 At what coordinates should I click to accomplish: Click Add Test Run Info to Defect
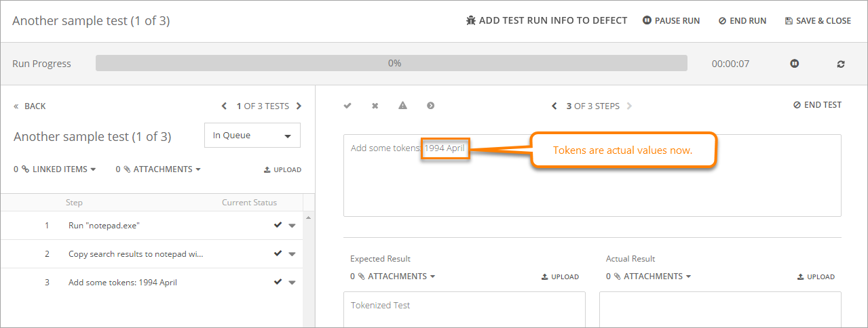(x=546, y=21)
